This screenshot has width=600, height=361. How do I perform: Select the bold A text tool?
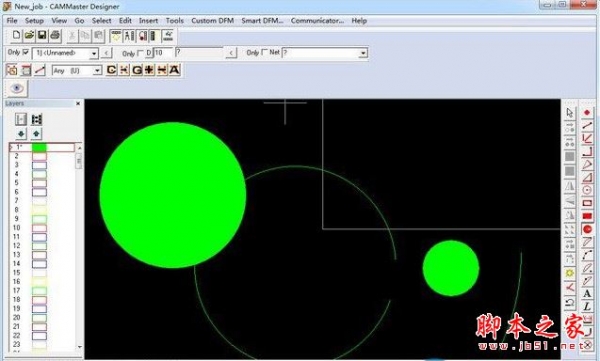pyautogui.click(x=587, y=294)
